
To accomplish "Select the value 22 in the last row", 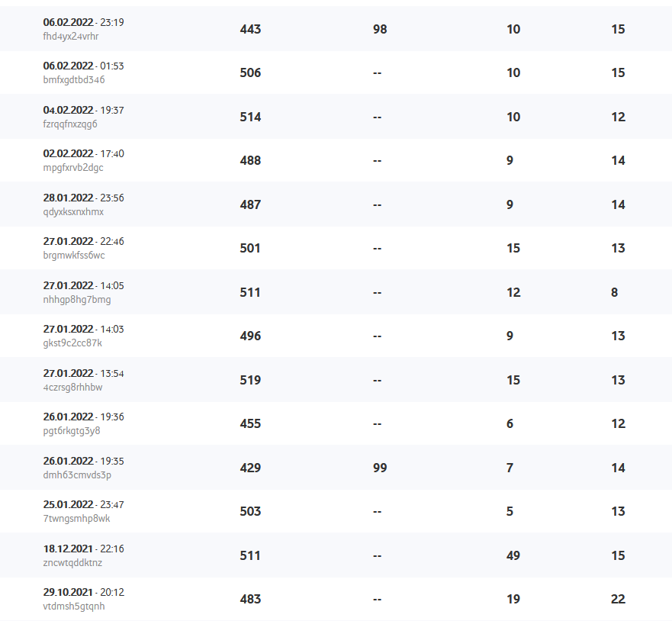I will tap(618, 599).
